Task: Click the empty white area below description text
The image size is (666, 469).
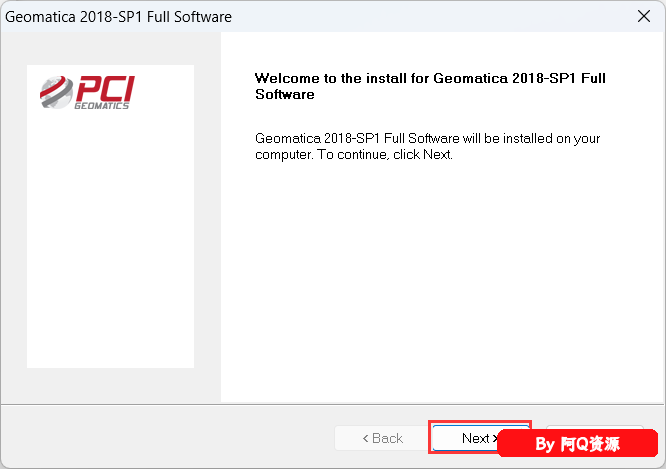Action: [442, 280]
